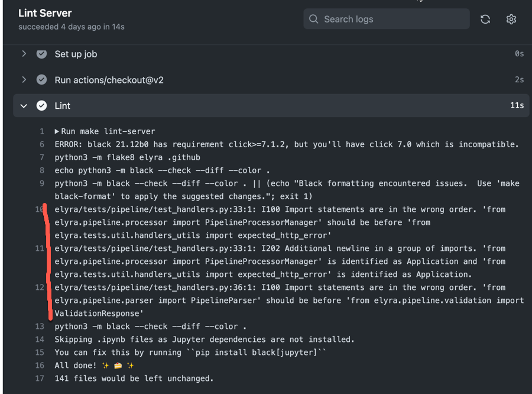Click the search magnifying glass icon
Image resolution: width=532 pixels, height=394 pixels.
coord(313,19)
